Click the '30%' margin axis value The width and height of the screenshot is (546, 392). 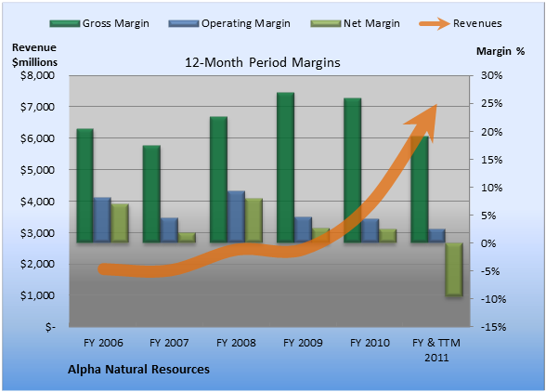click(492, 75)
